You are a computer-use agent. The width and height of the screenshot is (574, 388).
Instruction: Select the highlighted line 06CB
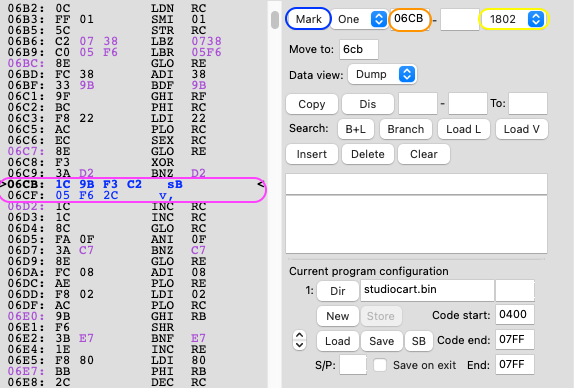coord(133,184)
